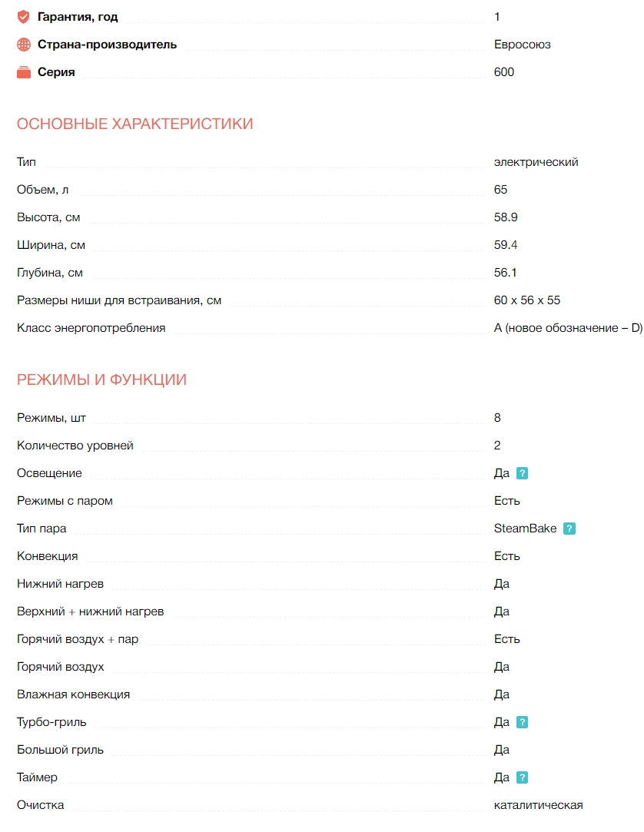Click the warranty shield icon
Image resolution: width=644 pixels, height=832 pixels.
24,17
